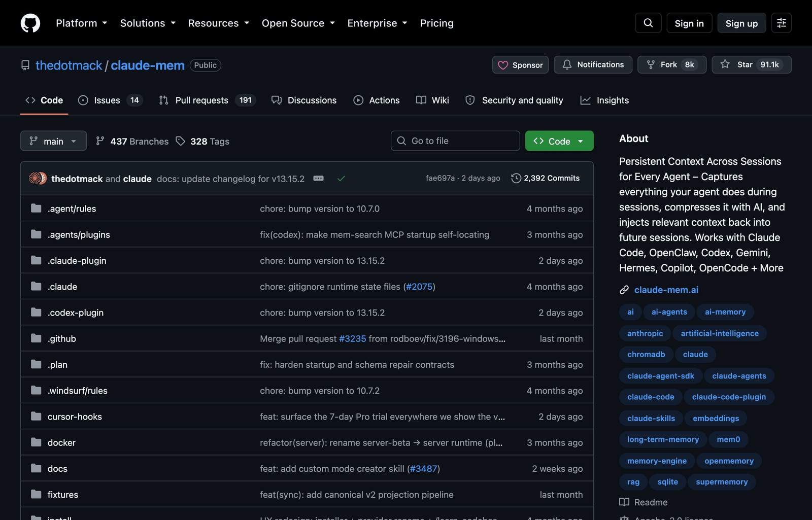
Task: Click the heart Sponsor button
Action: pyautogui.click(x=520, y=65)
